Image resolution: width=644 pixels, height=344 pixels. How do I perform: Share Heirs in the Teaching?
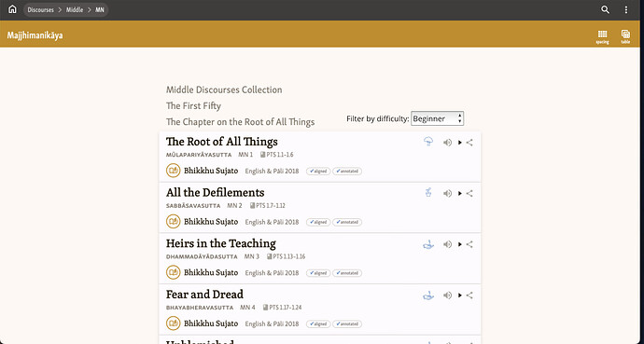(469, 244)
